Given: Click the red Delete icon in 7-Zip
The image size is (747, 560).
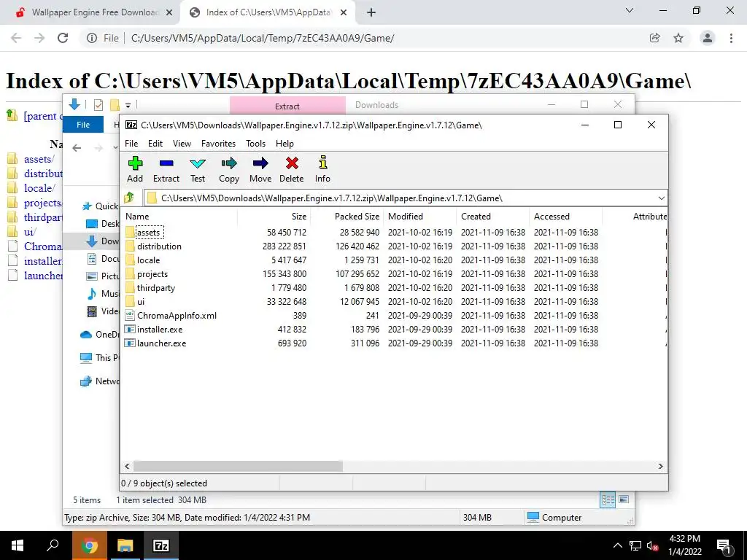Looking at the screenshot, I should 292,169.
